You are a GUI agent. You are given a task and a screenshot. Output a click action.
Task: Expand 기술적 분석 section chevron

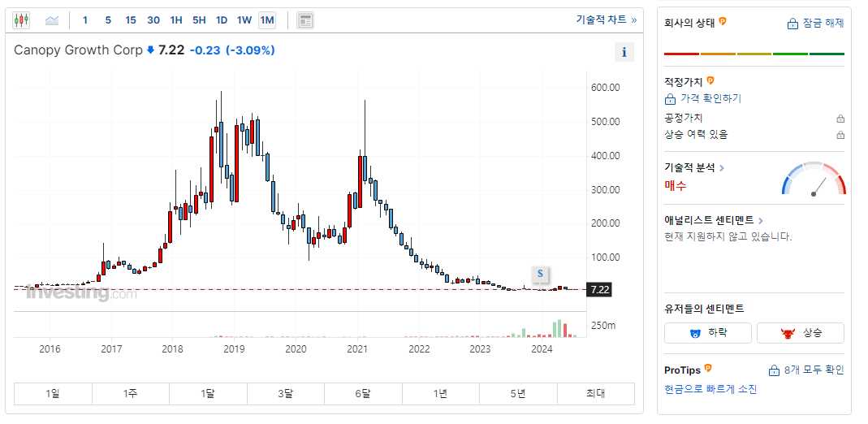coord(722,167)
